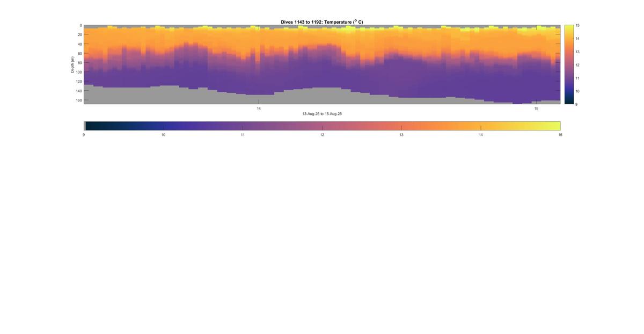Click horizontal colorbar tick label "10"
This screenshot has height=334, width=644.
tap(163, 135)
